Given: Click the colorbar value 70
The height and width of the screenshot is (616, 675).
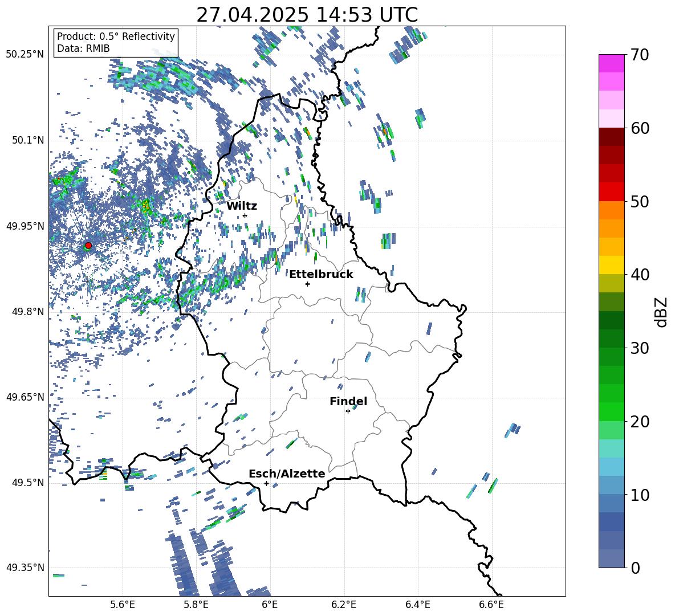Looking at the screenshot, I should [640, 55].
